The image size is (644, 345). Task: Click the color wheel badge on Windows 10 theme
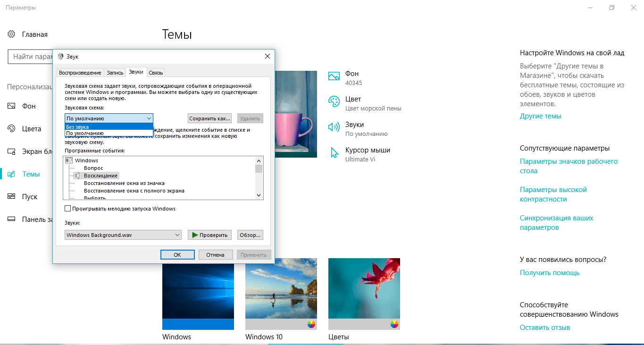(x=311, y=324)
